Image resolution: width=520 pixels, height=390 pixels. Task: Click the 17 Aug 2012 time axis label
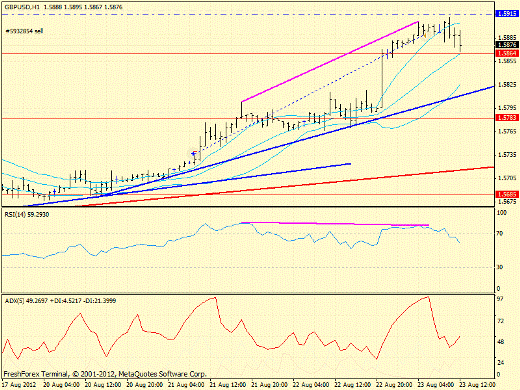point(20,385)
